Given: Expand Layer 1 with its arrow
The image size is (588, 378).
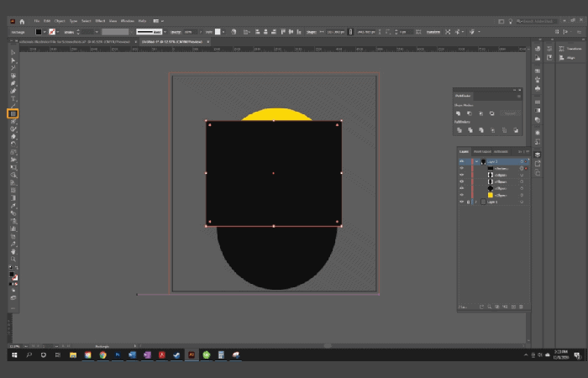Looking at the screenshot, I should click(476, 202).
